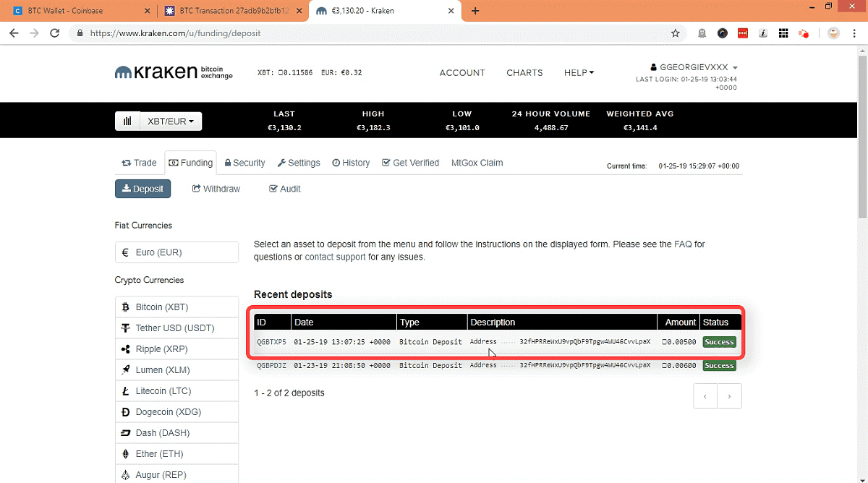Switch to the History tab
The image size is (868, 483).
[x=351, y=163]
